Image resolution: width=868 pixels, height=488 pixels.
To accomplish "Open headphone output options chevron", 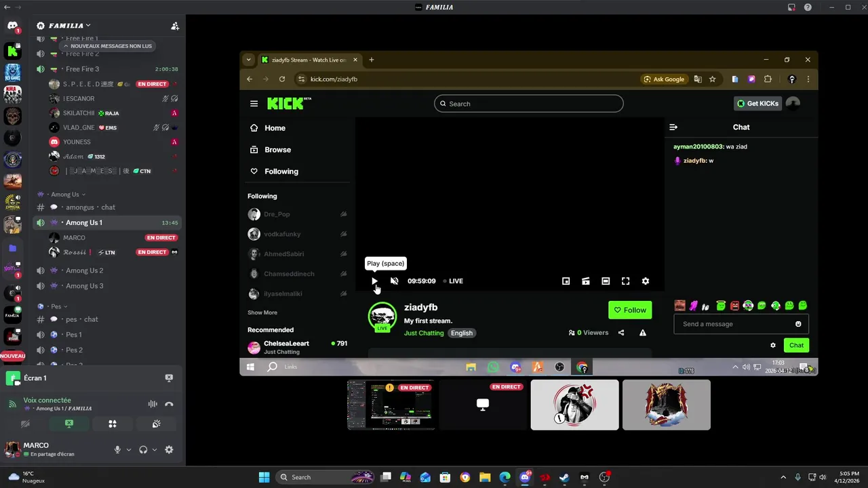I will click(154, 450).
